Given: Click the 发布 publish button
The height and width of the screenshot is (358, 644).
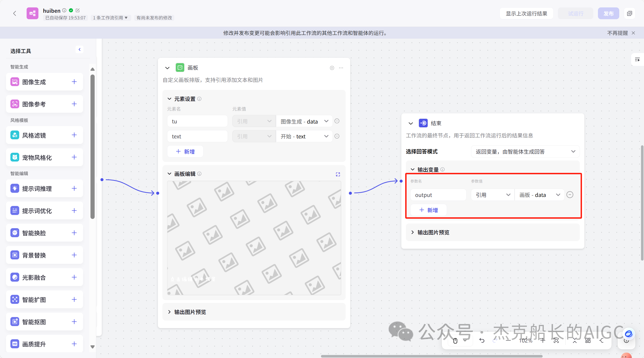Looking at the screenshot, I should 609,13.
